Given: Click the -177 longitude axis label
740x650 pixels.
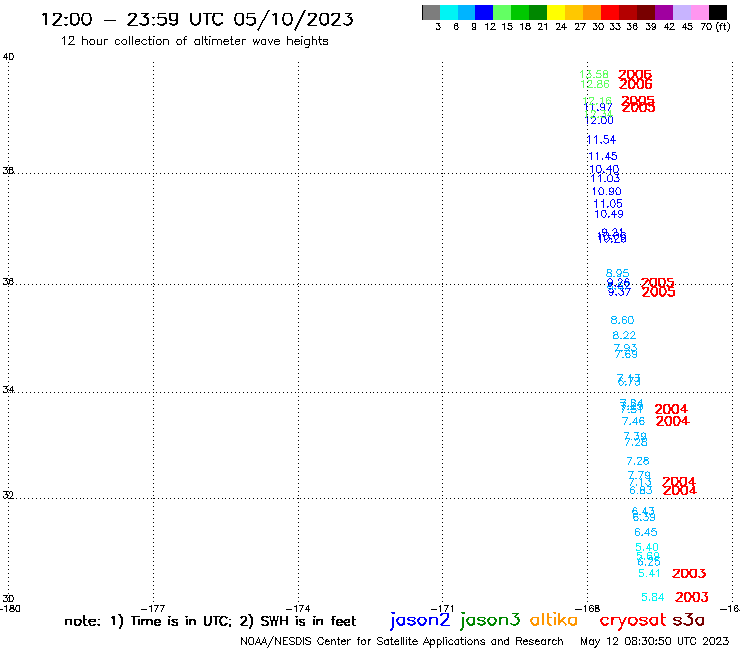Looking at the screenshot, I should point(153,609).
